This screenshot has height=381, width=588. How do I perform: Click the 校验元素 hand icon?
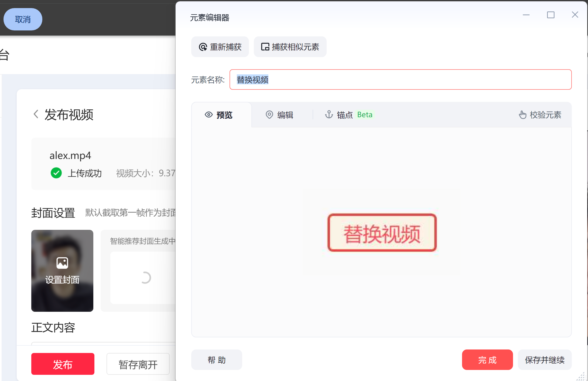(523, 115)
